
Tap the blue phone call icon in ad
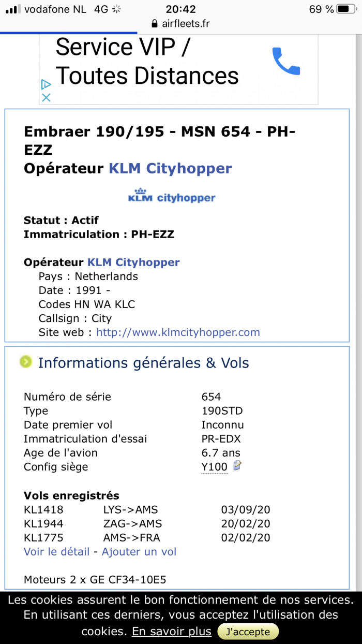click(x=286, y=61)
